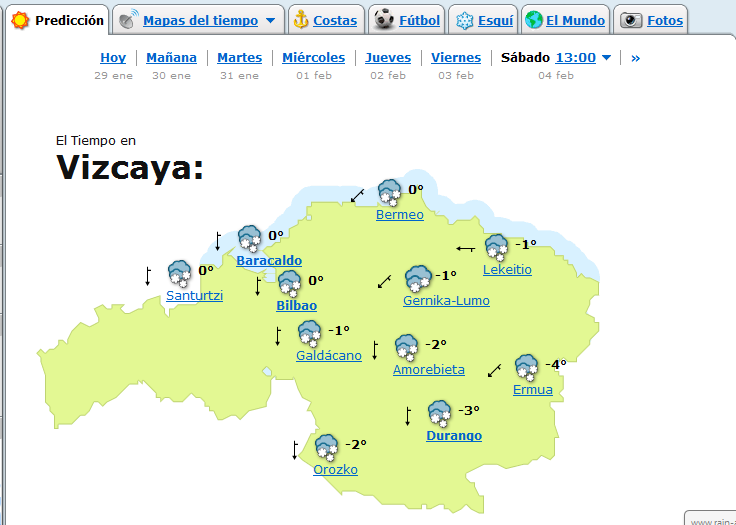This screenshot has height=525, width=736.
Task: Click the snow icon above Amorebieta
Action: click(406, 347)
